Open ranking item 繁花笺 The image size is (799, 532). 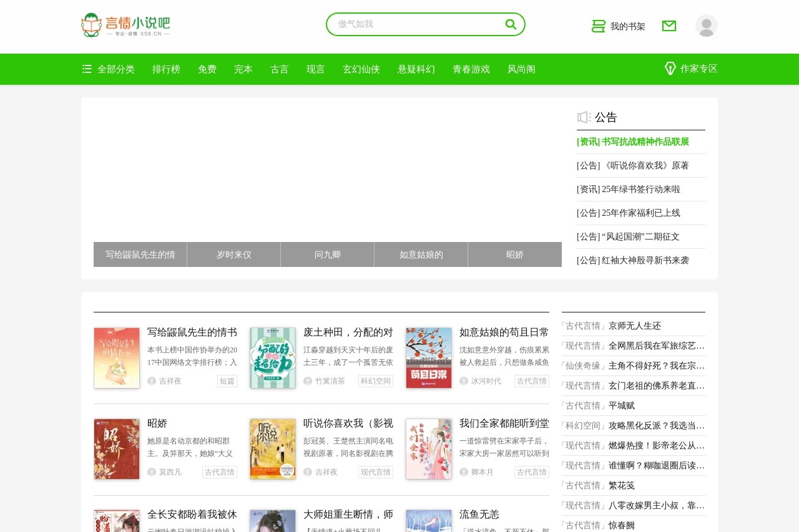click(x=622, y=485)
